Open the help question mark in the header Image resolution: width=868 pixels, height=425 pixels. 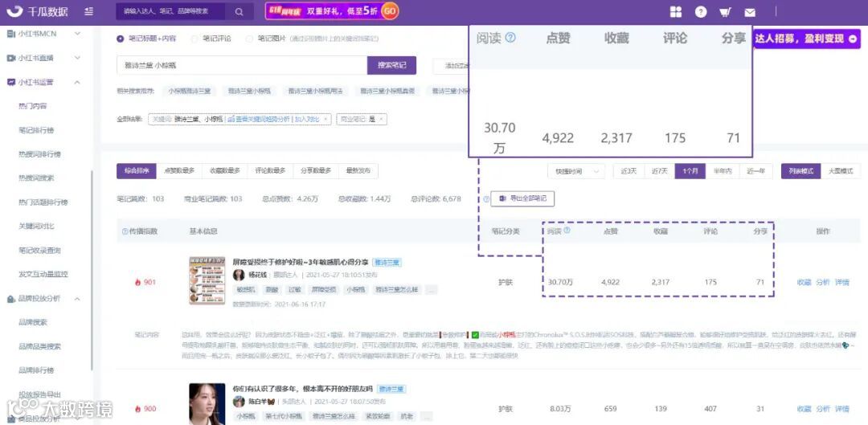point(701,11)
